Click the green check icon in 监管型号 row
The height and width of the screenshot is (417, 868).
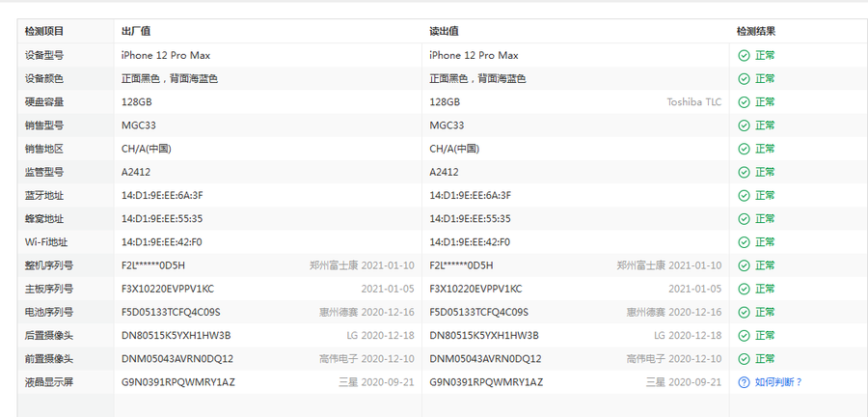[x=744, y=172]
